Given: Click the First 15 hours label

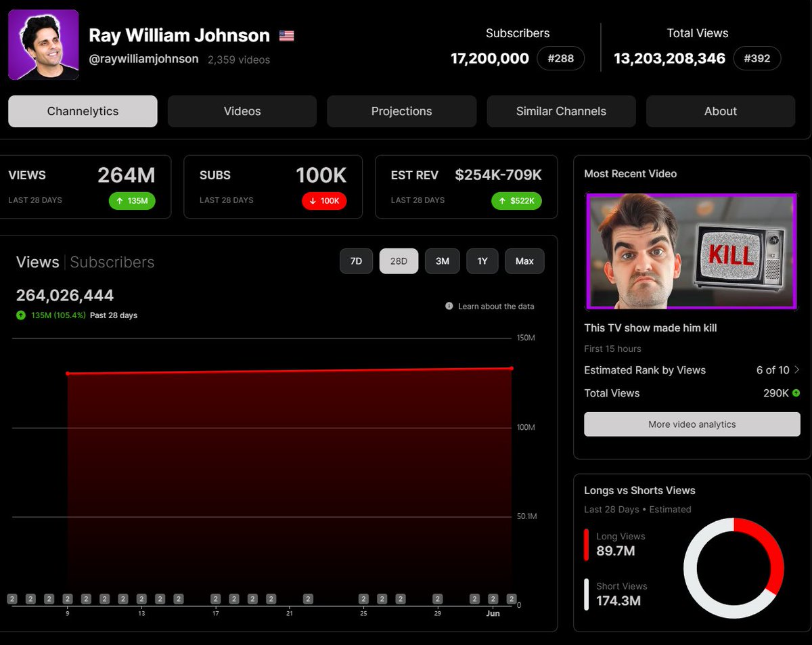Looking at the screenshot, I should pyautogui.click(x=612, y=349).
